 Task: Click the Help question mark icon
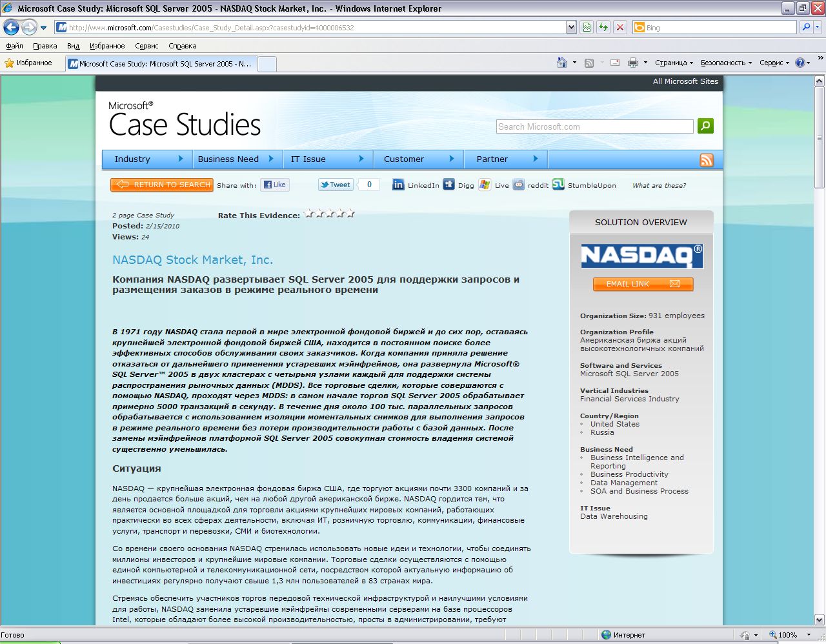(800, 63)
